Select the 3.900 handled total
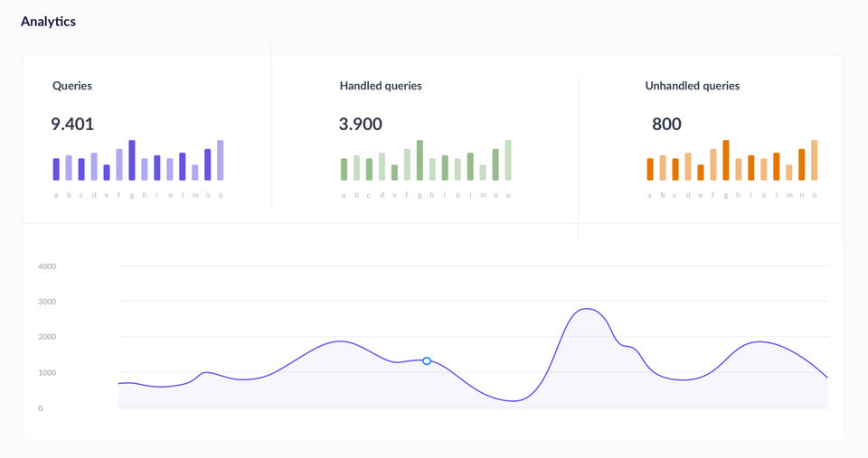The width and height of the screenshot is (868, 458). click(x=361, y=124)
